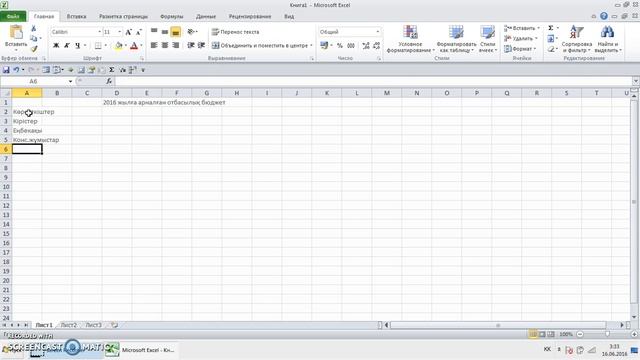Apply yellow fill color bucket

(x=118, y=45)
